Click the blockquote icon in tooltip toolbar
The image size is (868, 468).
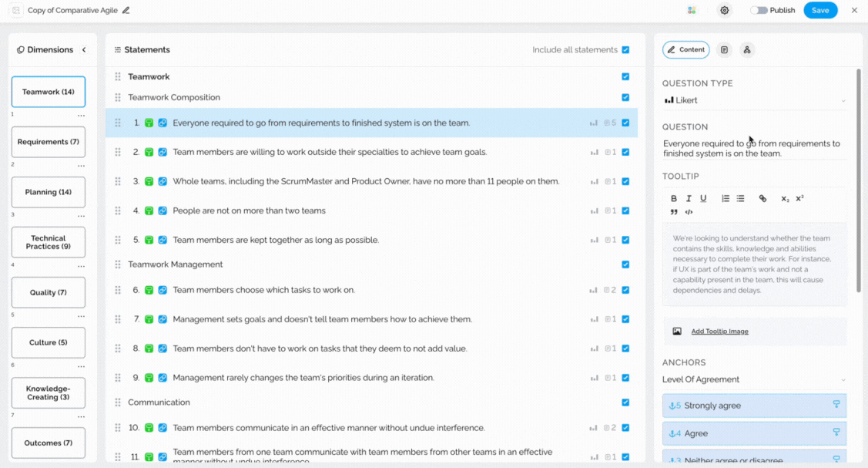coord(674,212)
